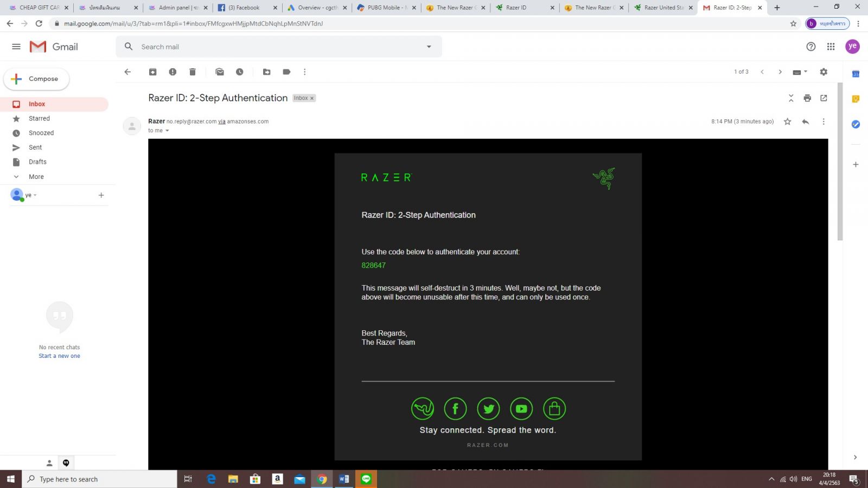Switch to the Admin panel browser tab

(177, 8)
